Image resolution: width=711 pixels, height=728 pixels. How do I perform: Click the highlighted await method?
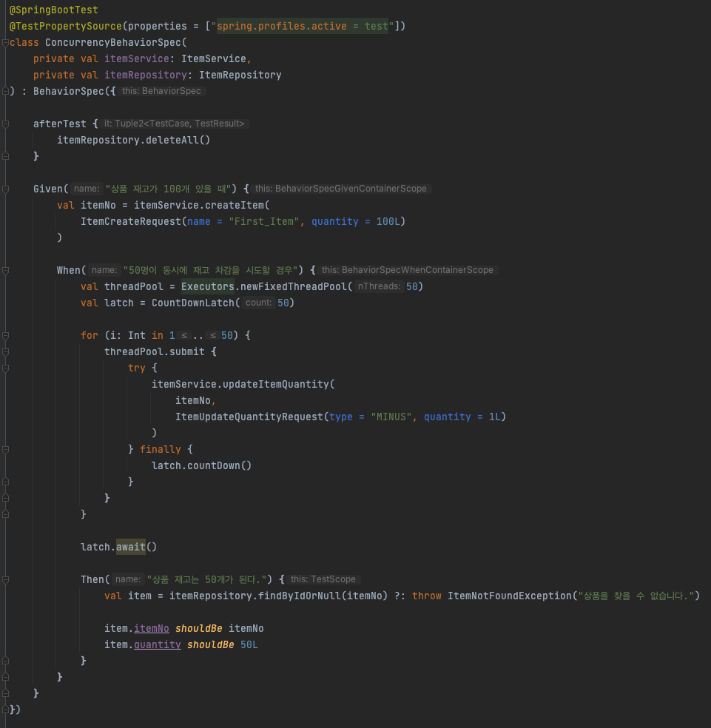click(x=130, y=547)
